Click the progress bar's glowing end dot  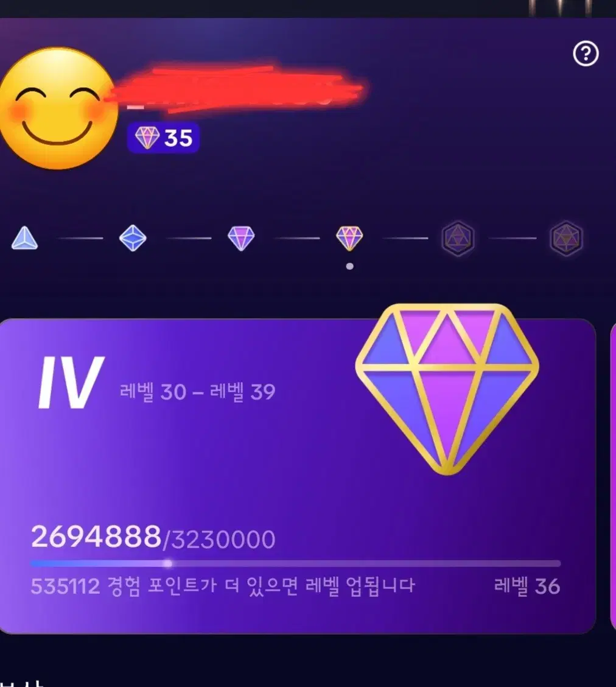tap(167, 563)
